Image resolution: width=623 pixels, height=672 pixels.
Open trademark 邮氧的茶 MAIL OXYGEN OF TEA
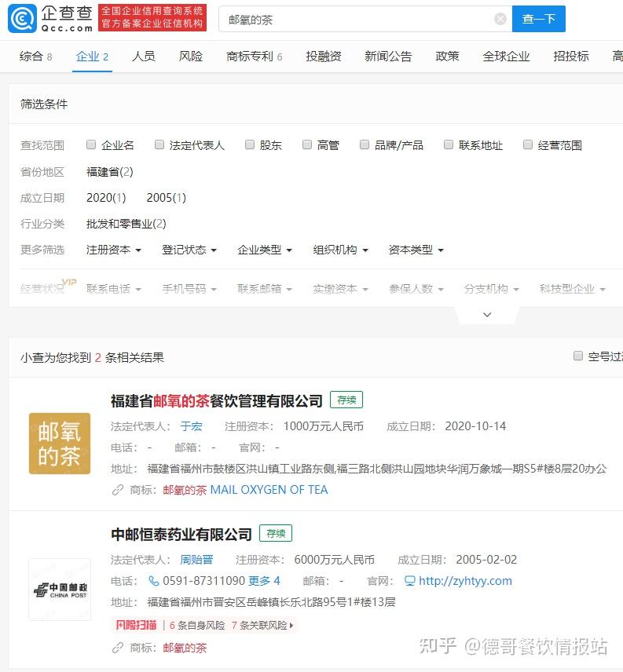(x=245, y=490)
